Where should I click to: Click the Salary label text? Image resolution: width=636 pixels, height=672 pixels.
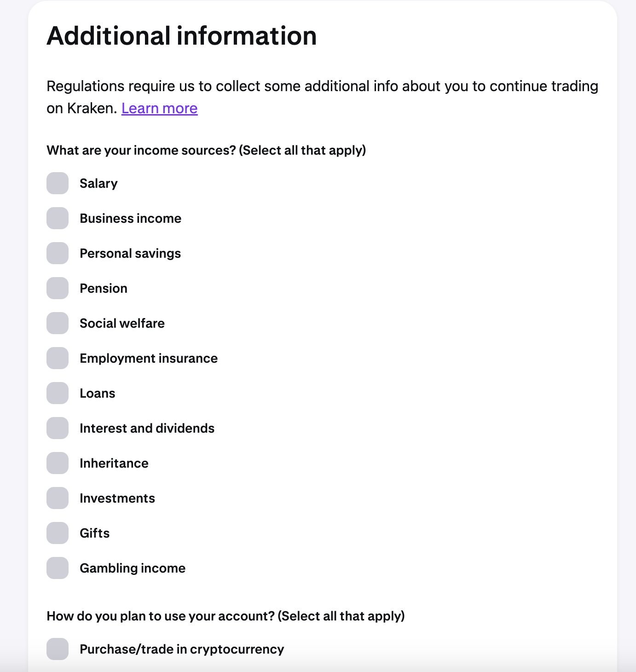click(98, 183)
